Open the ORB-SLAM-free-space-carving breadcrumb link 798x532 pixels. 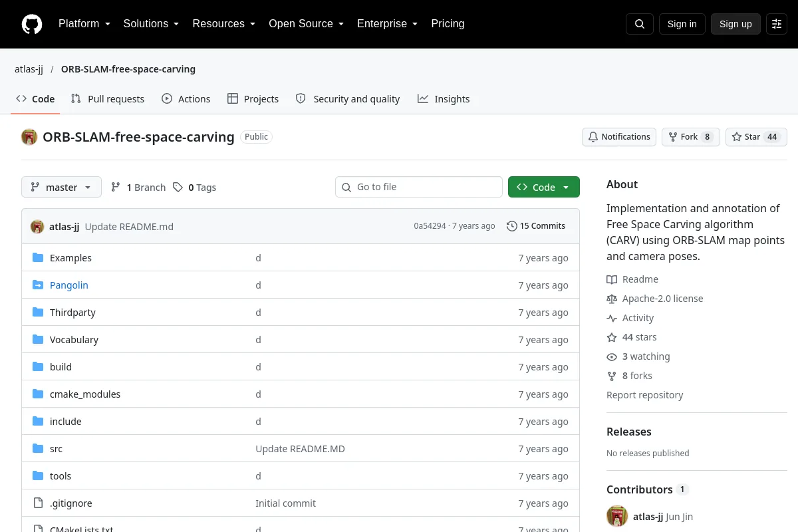pos(128,69)
